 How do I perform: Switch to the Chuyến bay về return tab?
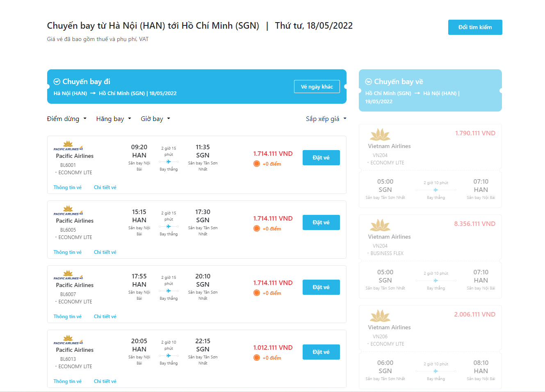(430, 90)
